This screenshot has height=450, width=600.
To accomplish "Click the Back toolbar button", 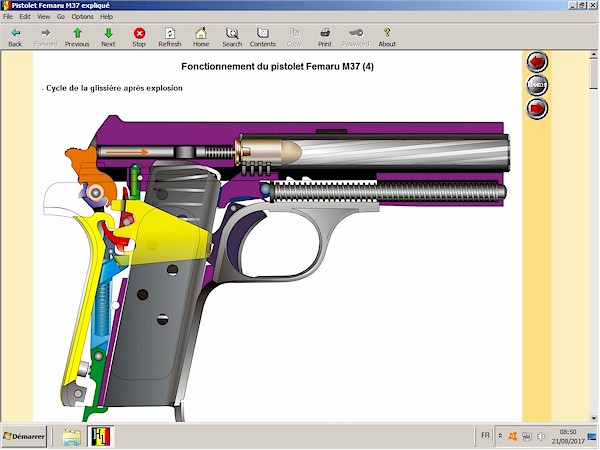I will coord(15,38).
